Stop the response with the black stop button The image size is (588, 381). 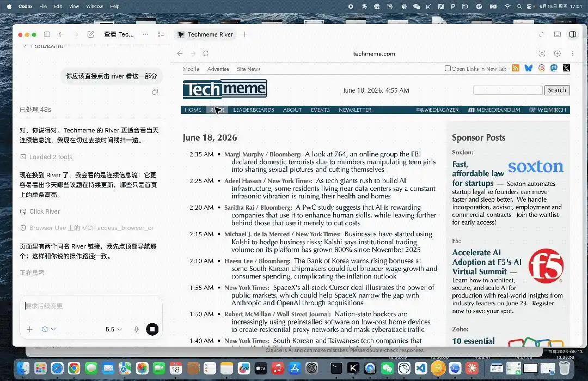[152, 329]
